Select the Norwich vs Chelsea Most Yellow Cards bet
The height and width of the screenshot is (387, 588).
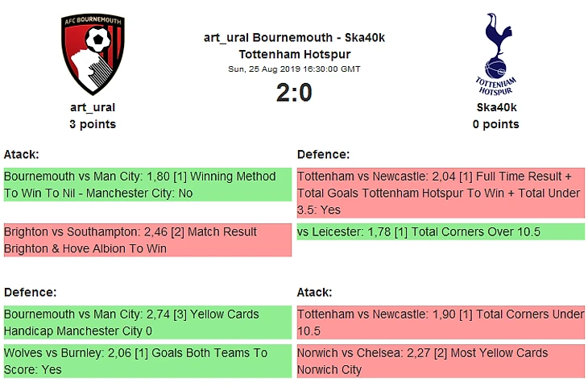[441, 361]
